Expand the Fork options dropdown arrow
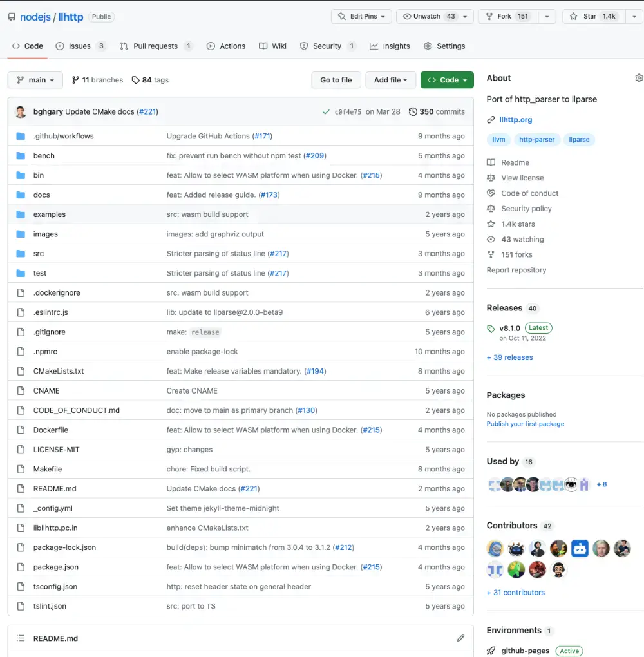The width and height of the screenshot is (644, 657). (547, 17)
